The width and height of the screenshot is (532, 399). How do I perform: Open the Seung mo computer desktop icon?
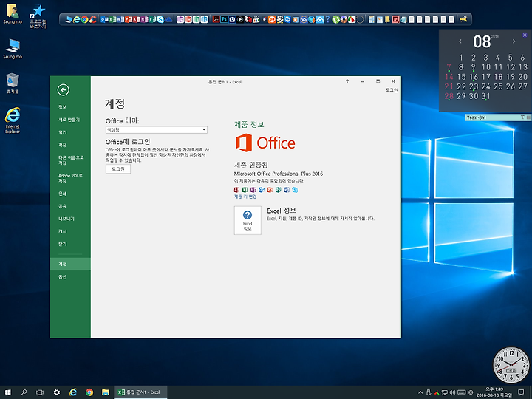(x=13, y=49)
